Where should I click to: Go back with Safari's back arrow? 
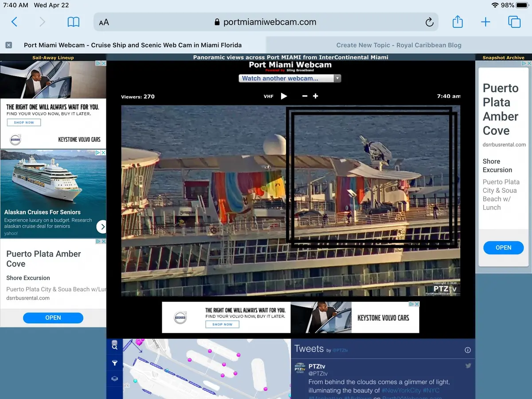(14, 22)
